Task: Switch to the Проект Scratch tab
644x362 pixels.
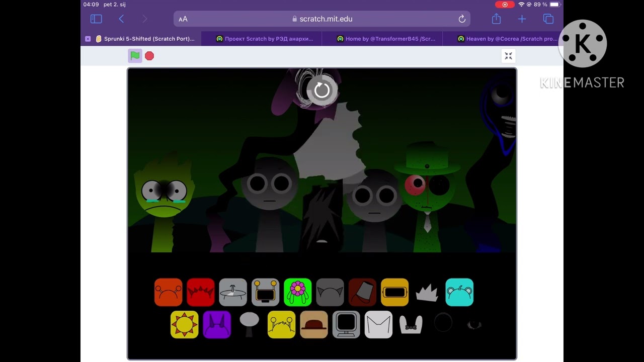Action: coord(262,39)
